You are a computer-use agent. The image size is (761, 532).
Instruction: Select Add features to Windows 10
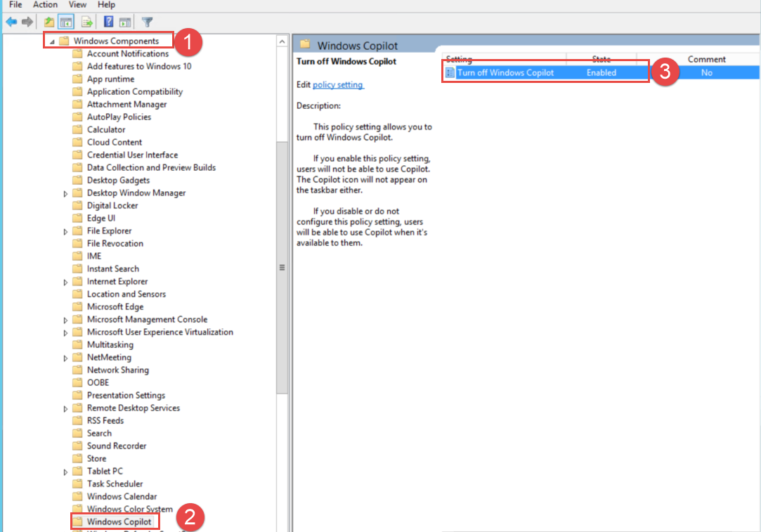139,66
